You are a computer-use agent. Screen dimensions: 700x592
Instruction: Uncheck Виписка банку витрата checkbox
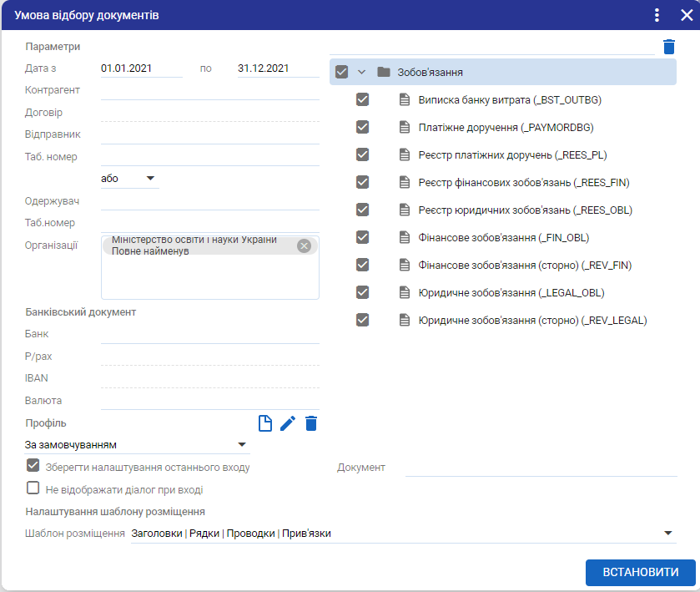tap(362, 100)
